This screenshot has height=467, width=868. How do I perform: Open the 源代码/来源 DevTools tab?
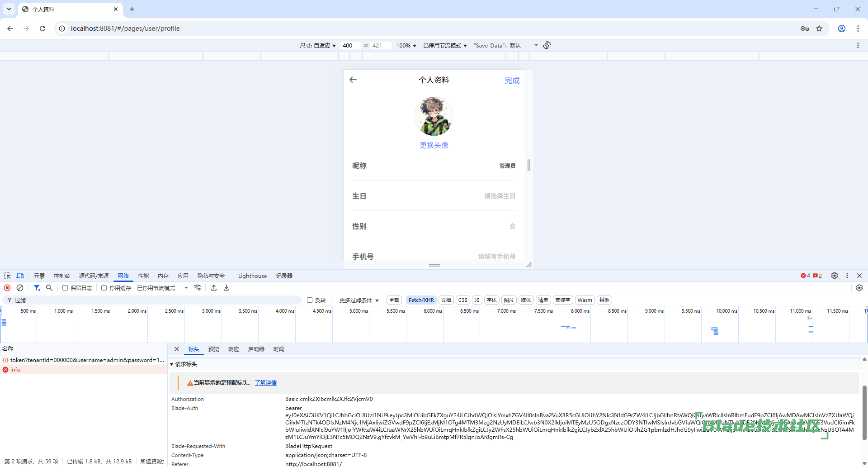94,276
